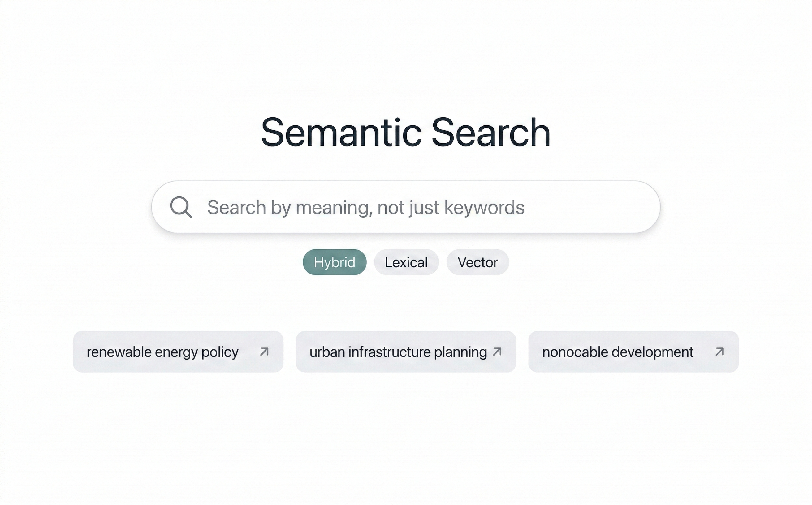Click the Semantic Search page title
The image size is (812, 505).
coord(405,132)
